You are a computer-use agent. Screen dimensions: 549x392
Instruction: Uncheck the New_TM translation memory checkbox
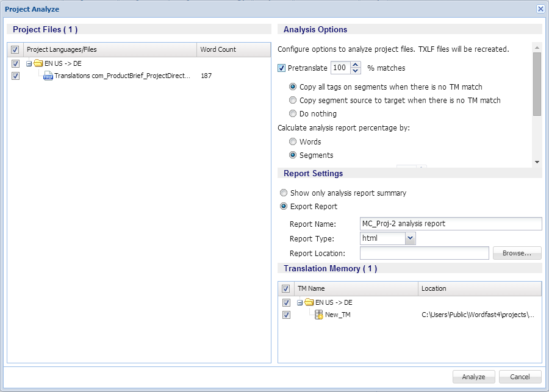[286, 315]
